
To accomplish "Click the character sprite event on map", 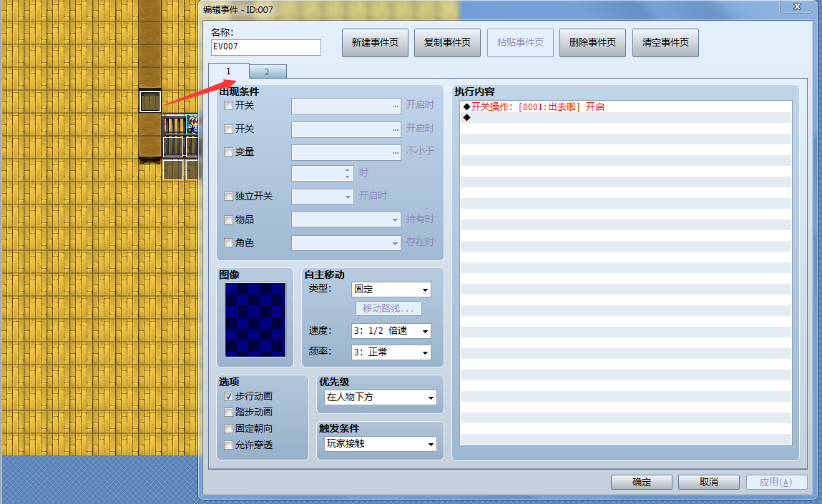I will pyautogui.click(x=192, y=124).
